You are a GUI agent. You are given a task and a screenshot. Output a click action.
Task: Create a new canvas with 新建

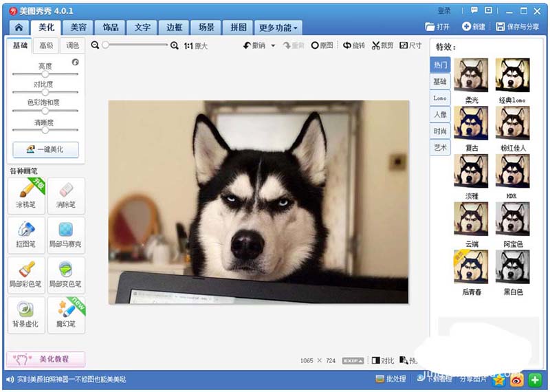tap(474, 27)
